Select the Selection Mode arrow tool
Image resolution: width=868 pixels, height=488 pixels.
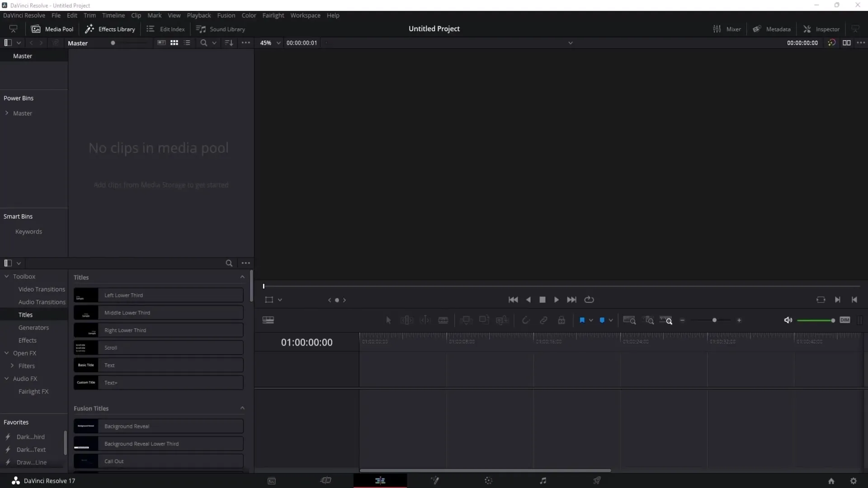point(388,320)
